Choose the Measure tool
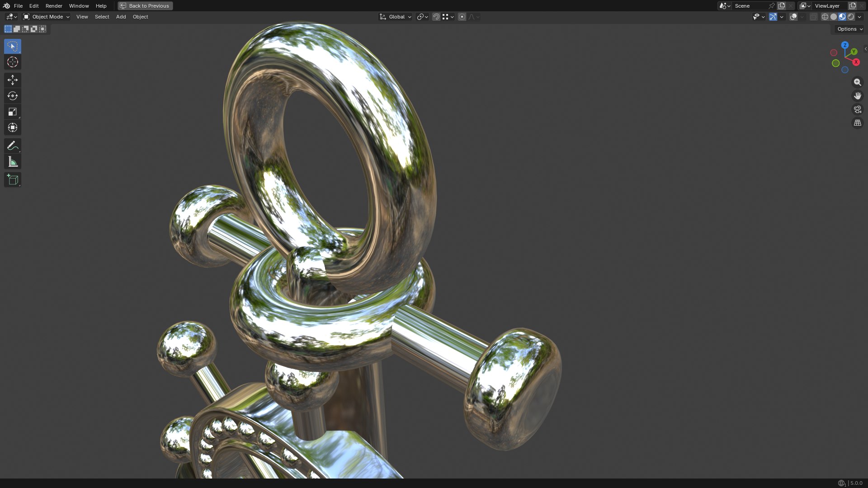Image resolution: width=868 pixels, height=488 pixels. pos(12,162)
